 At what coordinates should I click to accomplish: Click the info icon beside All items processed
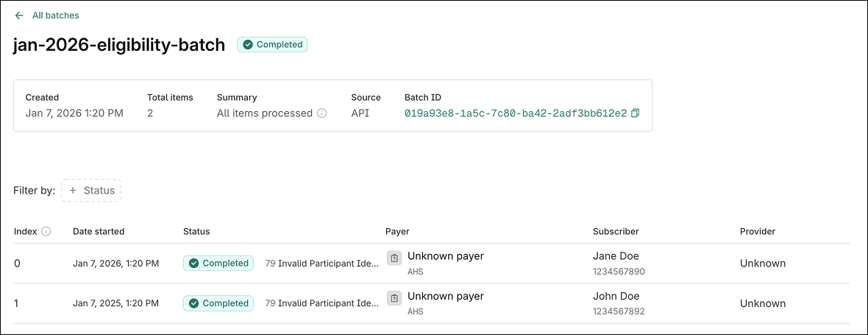[321, 113]
